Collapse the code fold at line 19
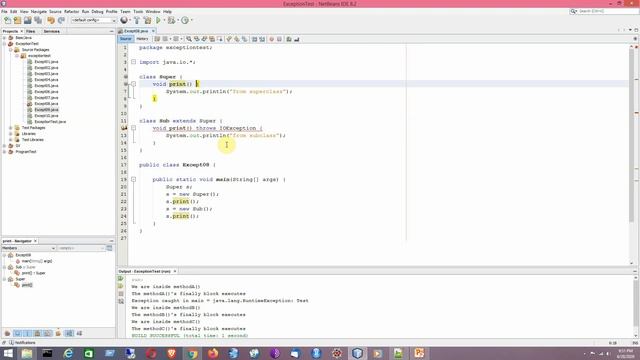This screenshot has width=640, height=360. (133, 179)
